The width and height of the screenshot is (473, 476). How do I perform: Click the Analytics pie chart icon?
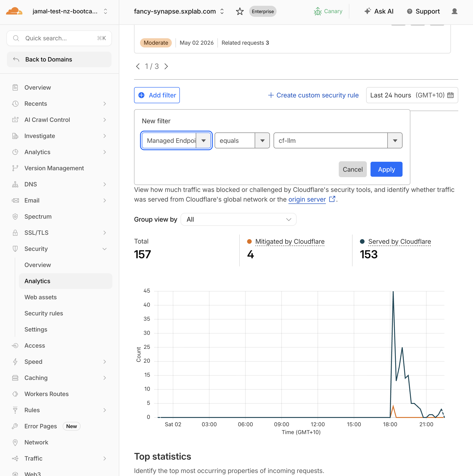pos(15,152)
